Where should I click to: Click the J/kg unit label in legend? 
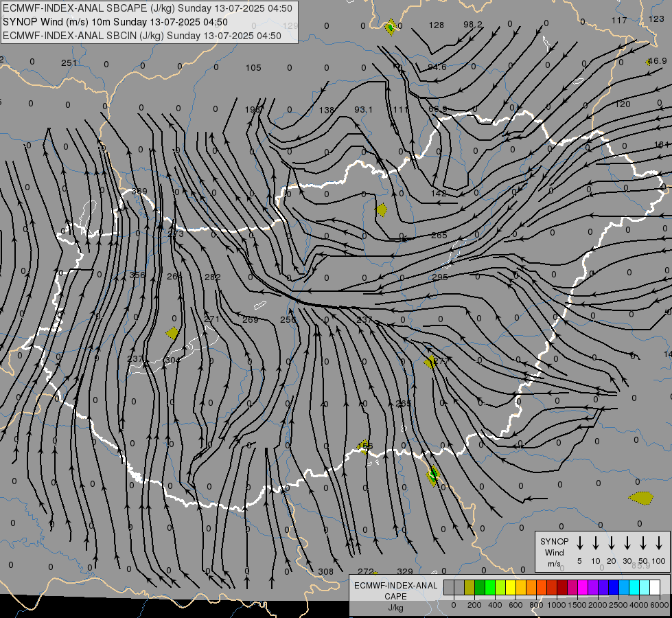click(x=395, y=608)
